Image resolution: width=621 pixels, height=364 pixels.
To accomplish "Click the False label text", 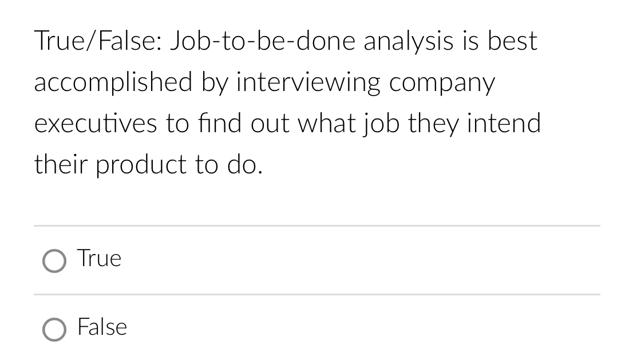I will [x=102, y=327].
